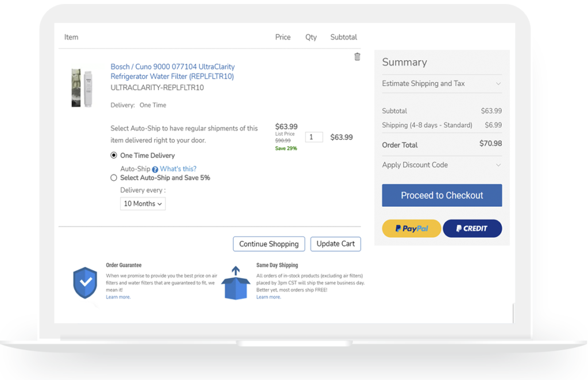Click the Order Guarantee shield icon

[85, 282]
